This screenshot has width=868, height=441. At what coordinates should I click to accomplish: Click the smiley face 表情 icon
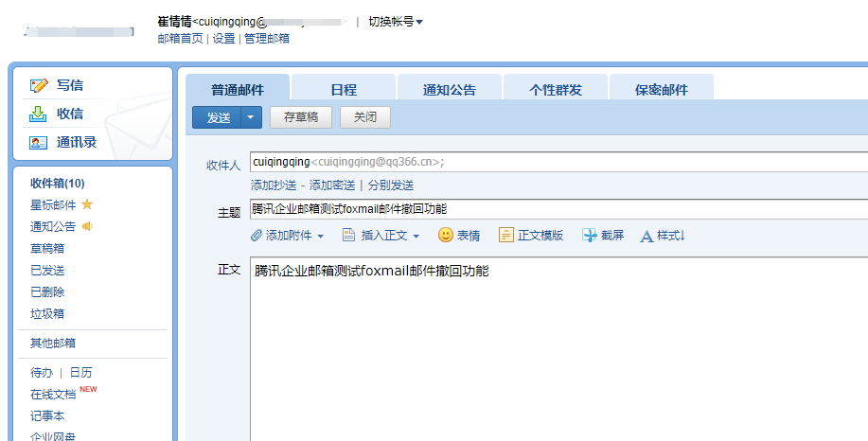point(445,235)
